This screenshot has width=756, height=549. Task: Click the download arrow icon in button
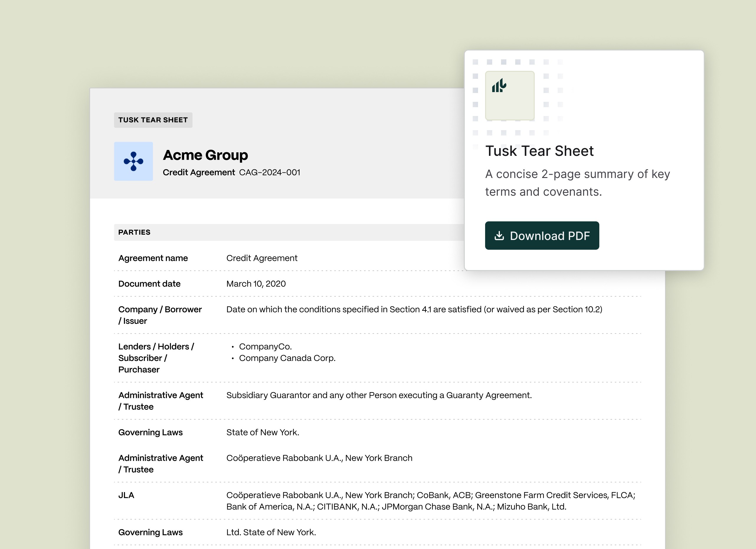point(499,236)
